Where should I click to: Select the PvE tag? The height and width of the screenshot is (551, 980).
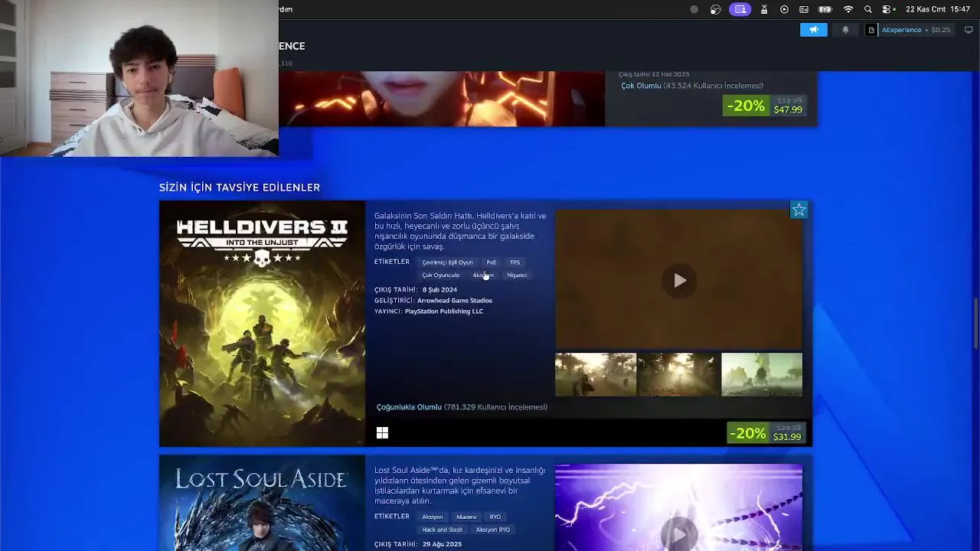(492, 262)
